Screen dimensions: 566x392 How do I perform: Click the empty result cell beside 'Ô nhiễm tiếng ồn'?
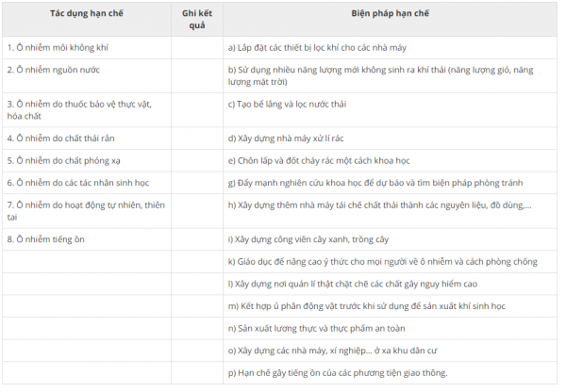197,239
